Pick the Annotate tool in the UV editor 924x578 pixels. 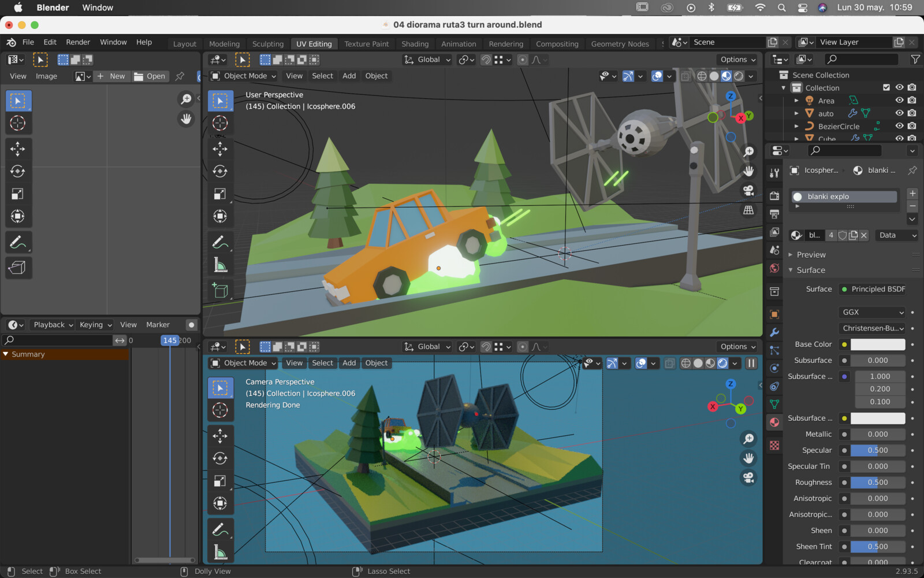click(x=17, y=242)
